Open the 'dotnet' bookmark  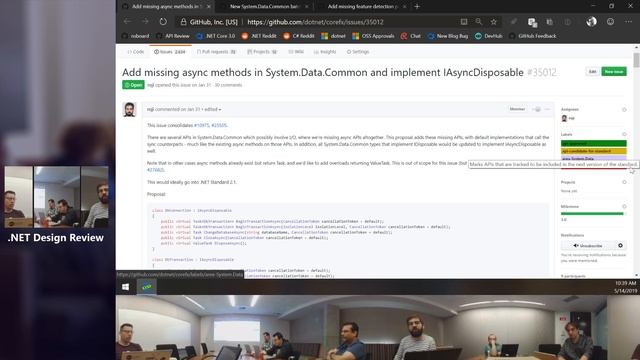tap(333, 36)
